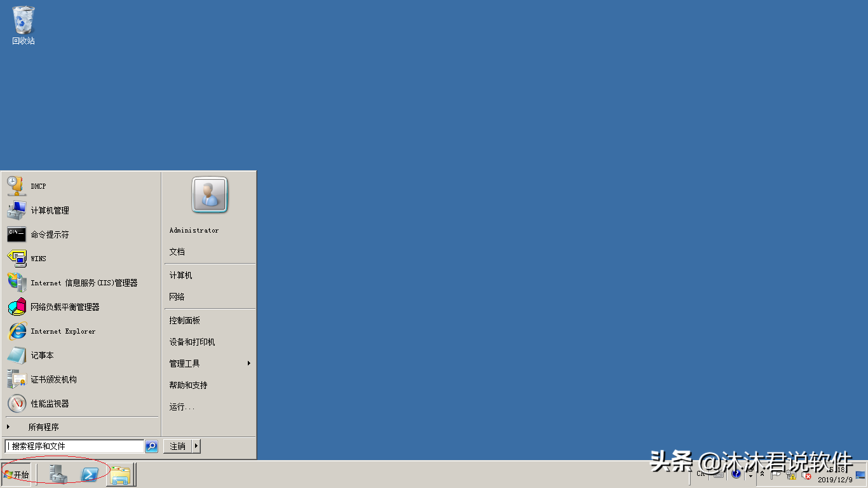The image size is (868, 488).
Task: Expand hidden icons in the system tray
Action: coord(763,474)
